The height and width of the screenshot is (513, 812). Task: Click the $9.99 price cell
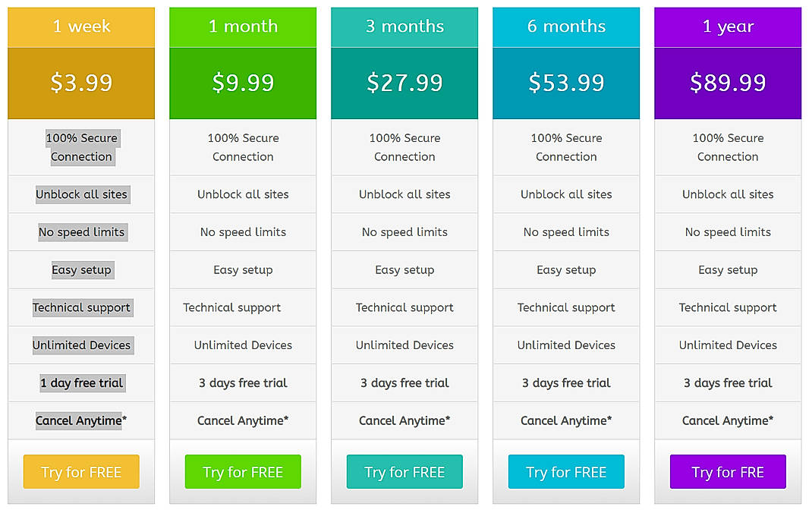[x=242, y=83]
